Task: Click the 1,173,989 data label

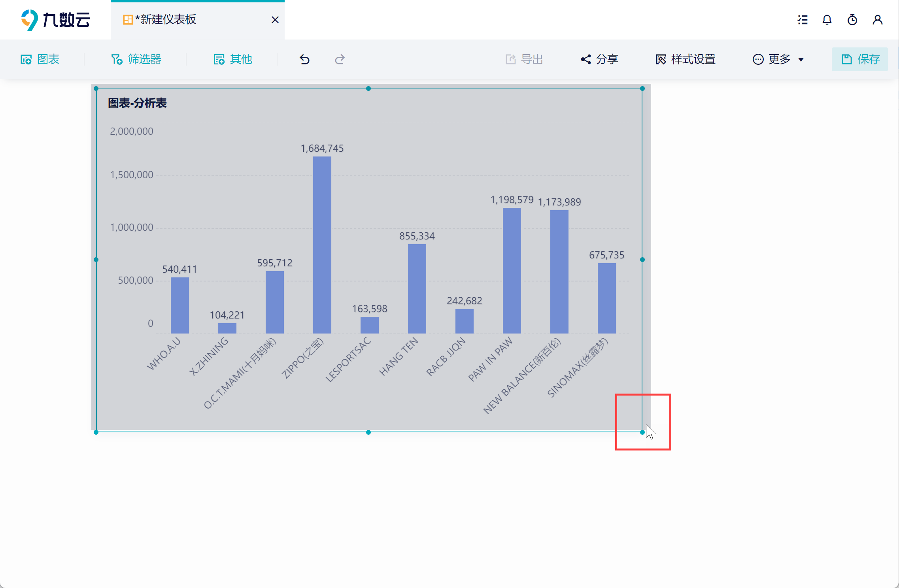Action: (559, 202)
